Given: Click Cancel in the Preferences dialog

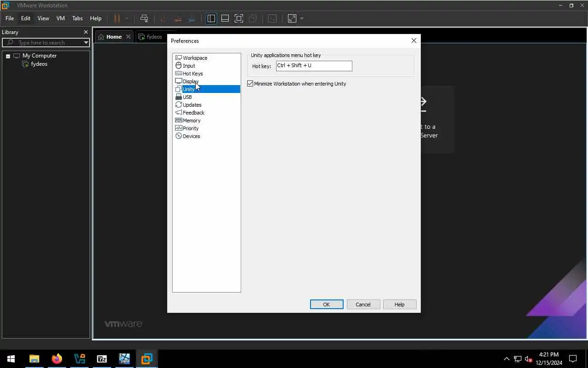Looking at the screenshot, I should (363, 305).
